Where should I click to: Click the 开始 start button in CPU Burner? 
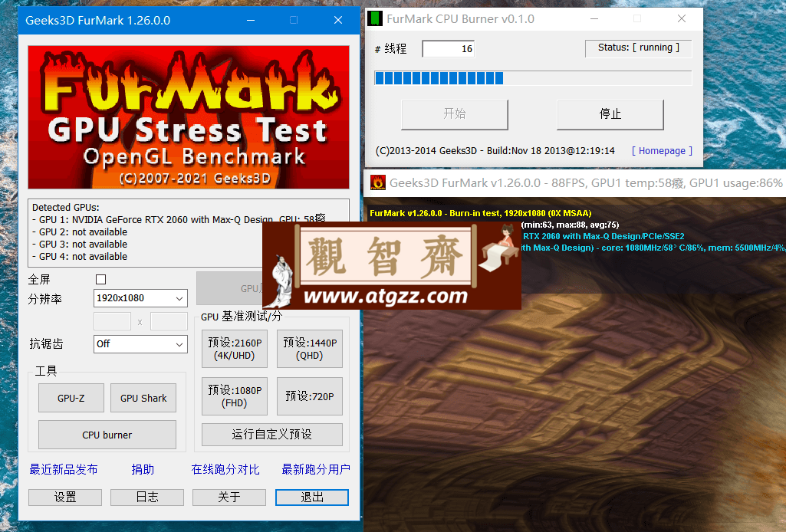(455, 114)
